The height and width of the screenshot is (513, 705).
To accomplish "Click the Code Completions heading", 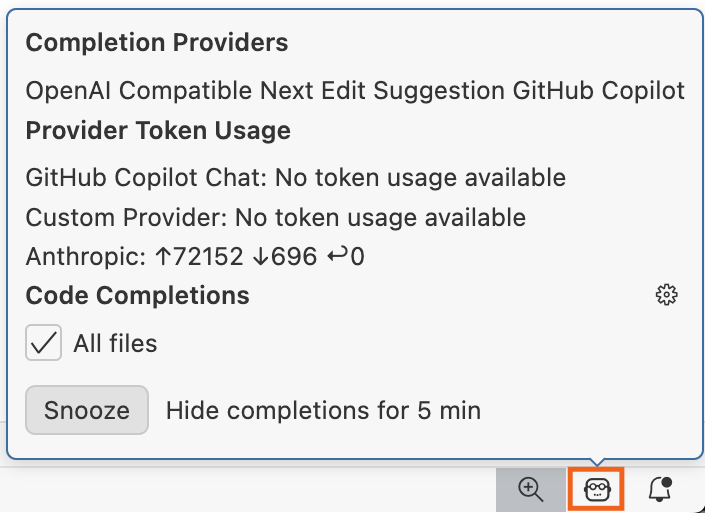I will coord(137,295).
